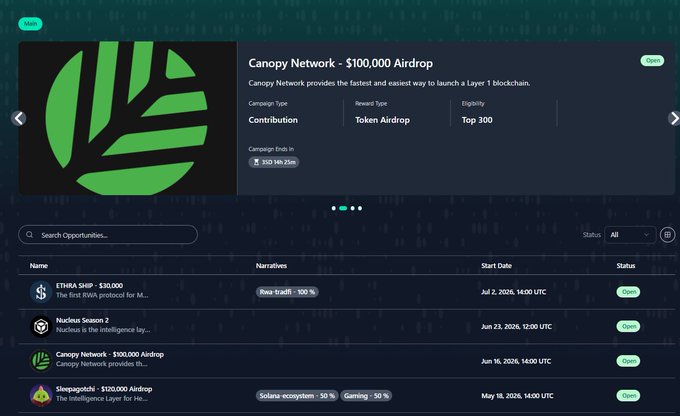The image size is (680, 416).
Task: Click the Eligibility label
Action: point(473,103)
